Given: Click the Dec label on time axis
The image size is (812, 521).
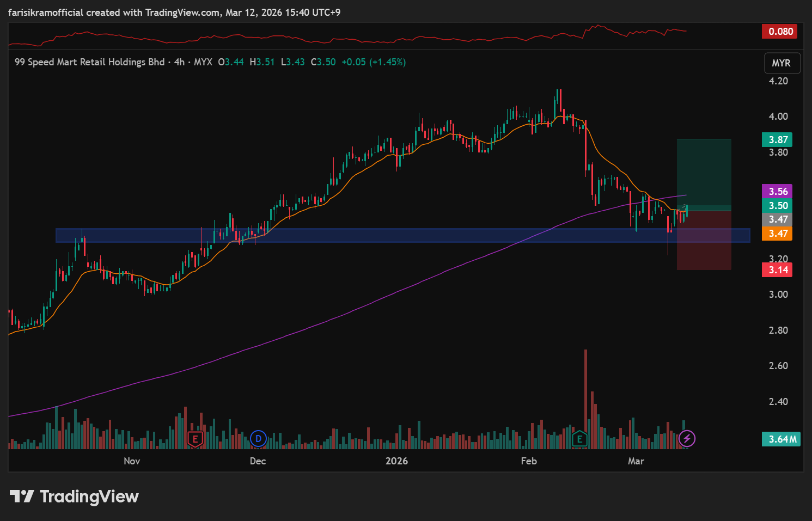Looking at the screenshot, I should click(x=258, y=461).
